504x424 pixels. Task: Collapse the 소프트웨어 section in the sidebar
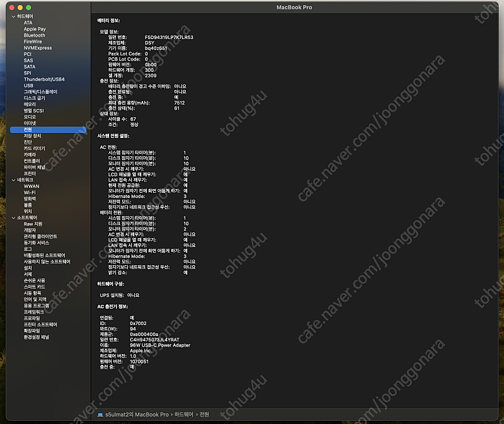pos(13,217)
